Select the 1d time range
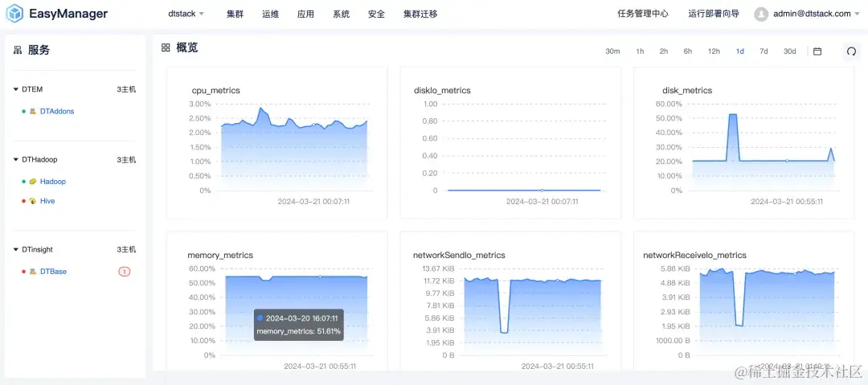868x385 pixels. pyautogui.click(x=739, y=51)
